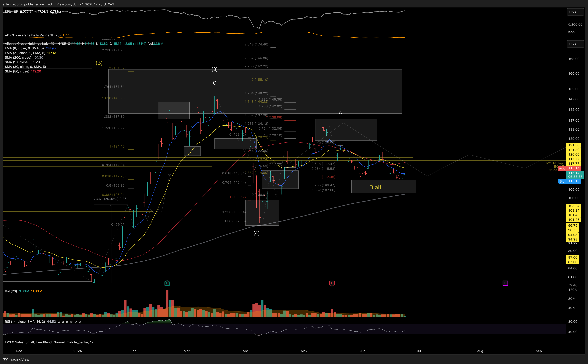The width and height of the screenshot is (588, 364).
Task: Select the 0.618 (117.47) Fibonacci label
Action: point(323,164)
